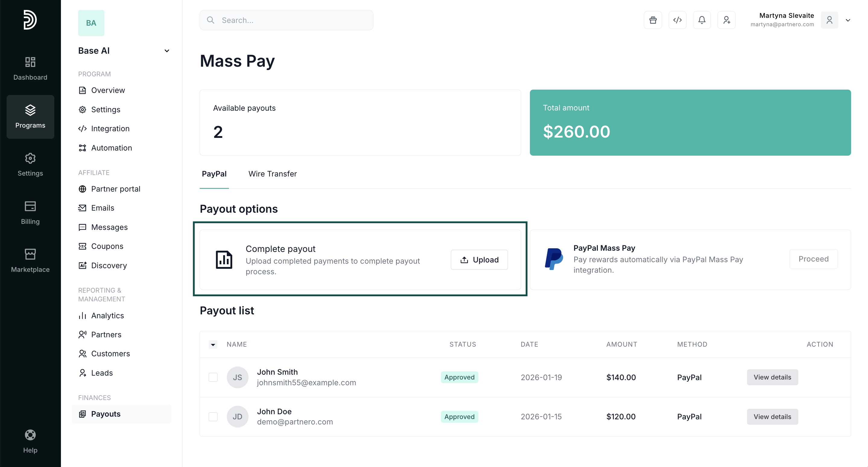Open Dashboard in dark sidebar

click(x=30, y=68)
